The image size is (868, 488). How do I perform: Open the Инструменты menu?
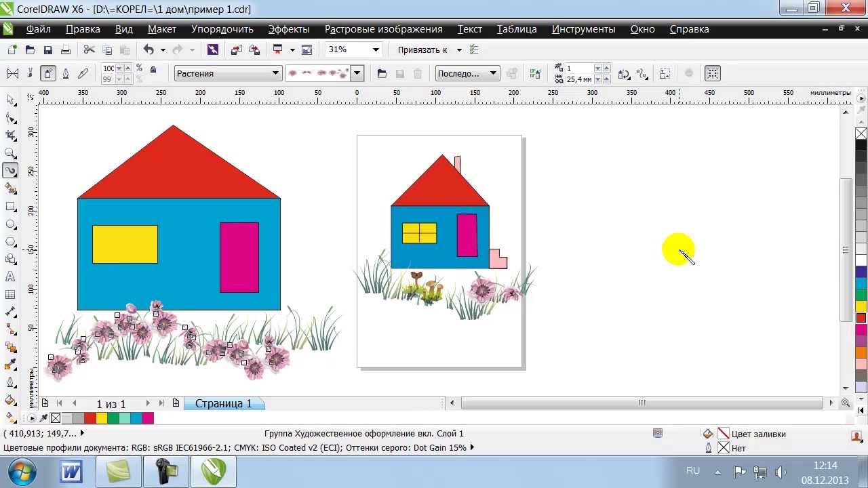(x=584, y=29)
